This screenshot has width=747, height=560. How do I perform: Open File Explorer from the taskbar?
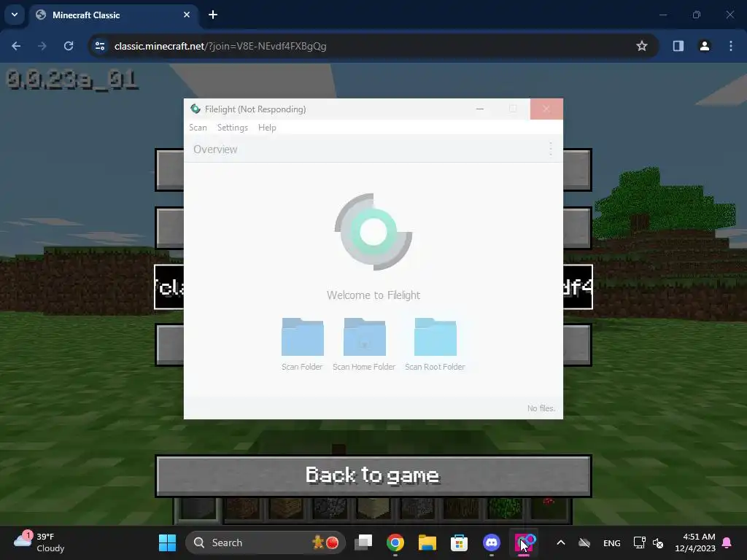(x=427, y=542)
